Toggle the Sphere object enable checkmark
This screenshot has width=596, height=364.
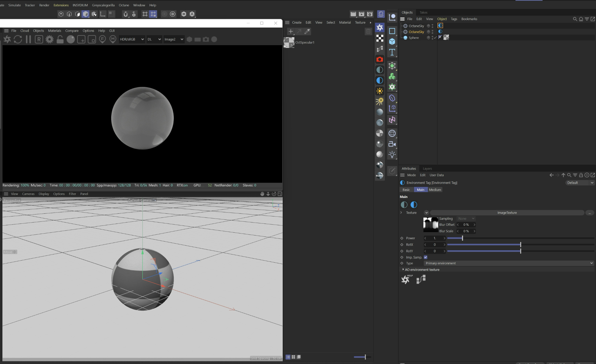pyautogui.click(x=436, y=38)
